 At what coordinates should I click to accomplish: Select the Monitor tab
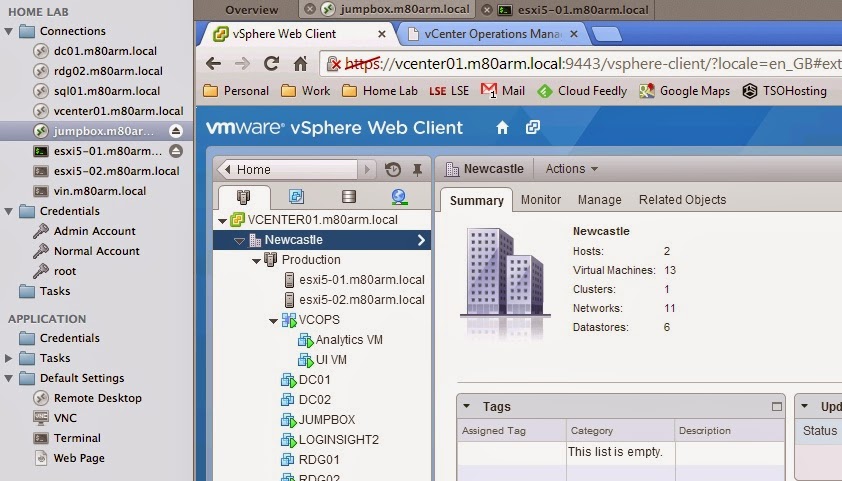(x=541, y=200)
